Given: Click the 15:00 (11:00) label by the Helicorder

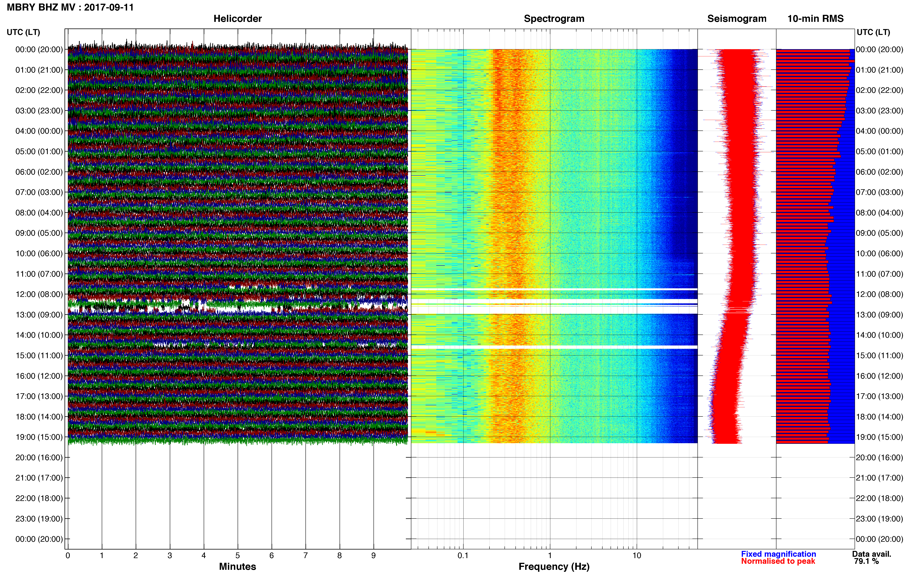Looking at the screenshot, I should (x=39, y=355).
